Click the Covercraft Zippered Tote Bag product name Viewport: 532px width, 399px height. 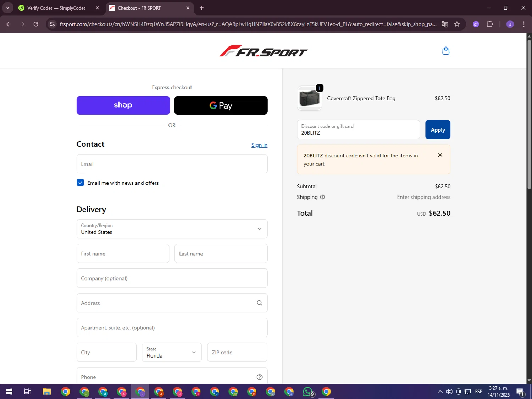tap(361, 98)
